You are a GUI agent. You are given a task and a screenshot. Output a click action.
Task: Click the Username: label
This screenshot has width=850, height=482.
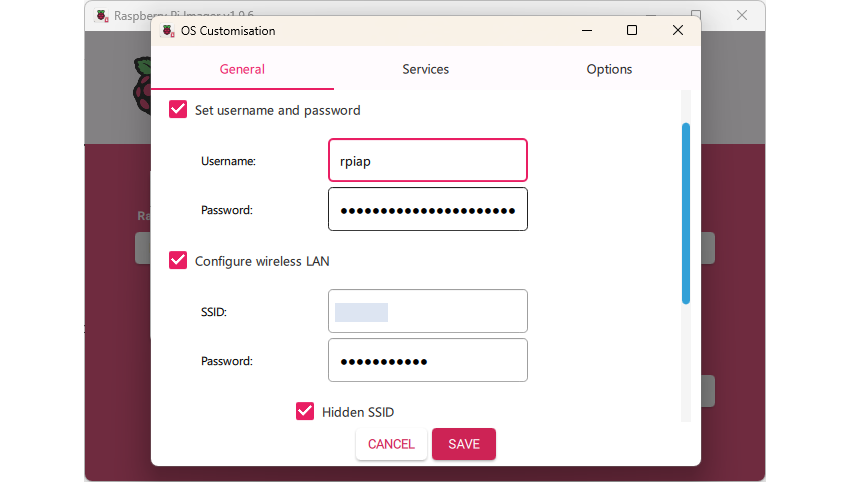[x=228, y=161]
